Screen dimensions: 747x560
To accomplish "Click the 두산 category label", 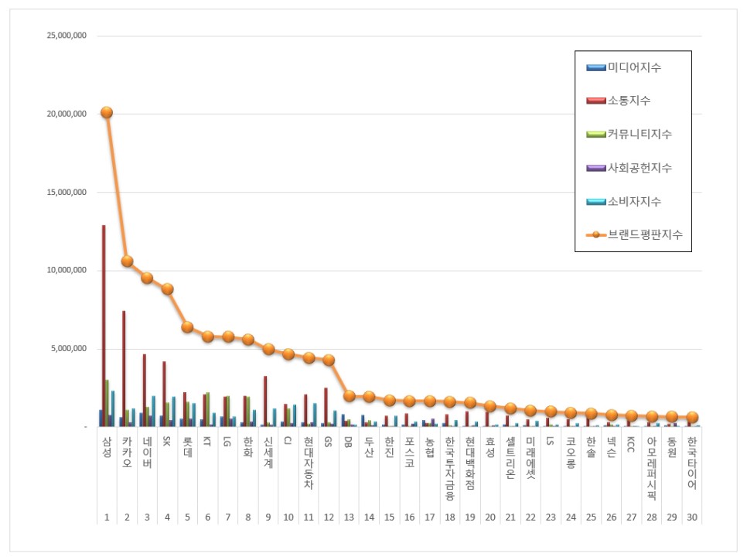I will (x=369, y=447).
